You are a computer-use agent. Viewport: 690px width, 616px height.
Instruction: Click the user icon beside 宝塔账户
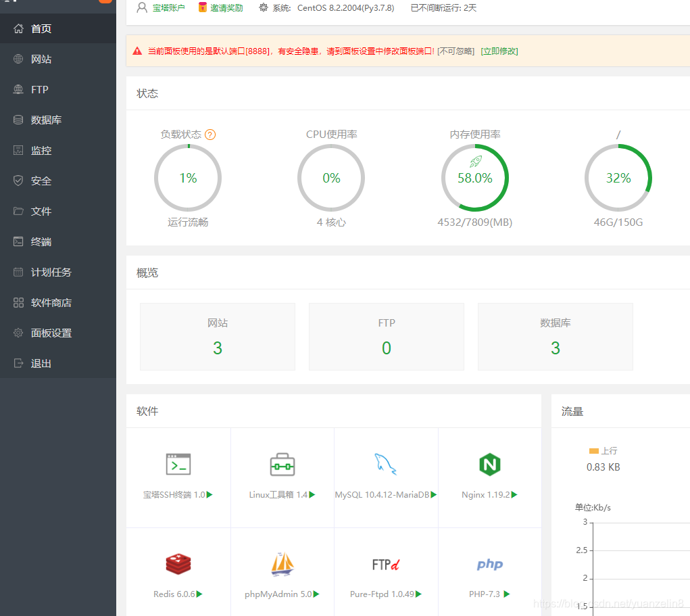tap(142, 7)
